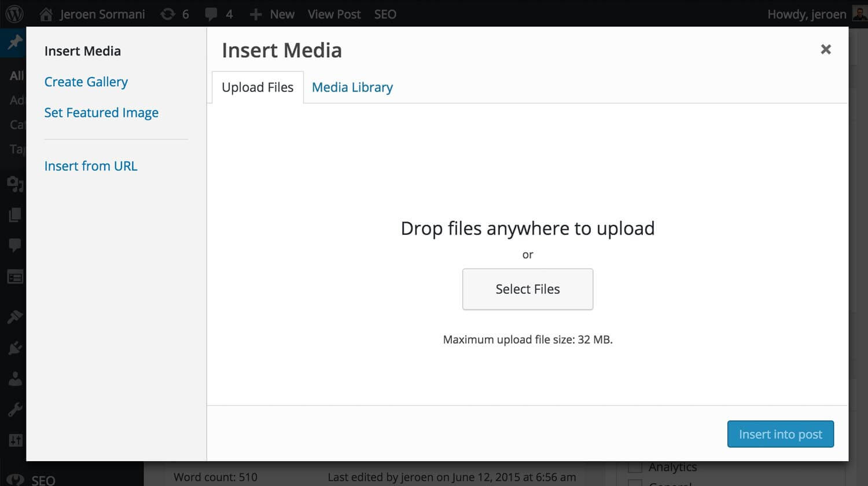Open the Create Gallery link
The height and width of the screenshot is (486, 868).
point(86,82)
